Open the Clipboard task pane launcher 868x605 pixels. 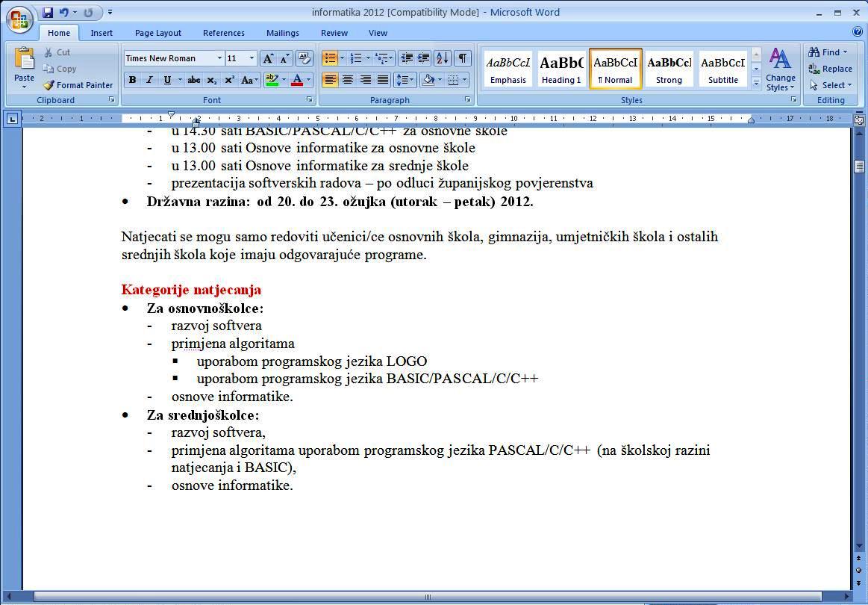(x=111, y=100)
